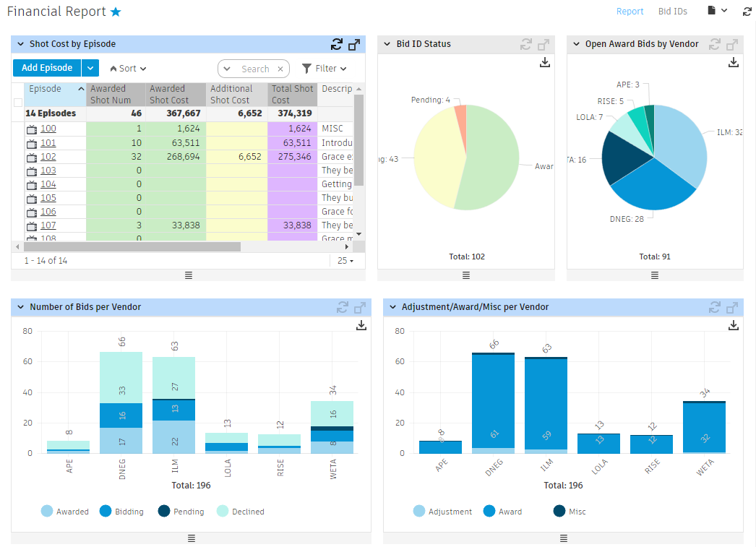Switch to the Report tab

(x=630, y=12)
